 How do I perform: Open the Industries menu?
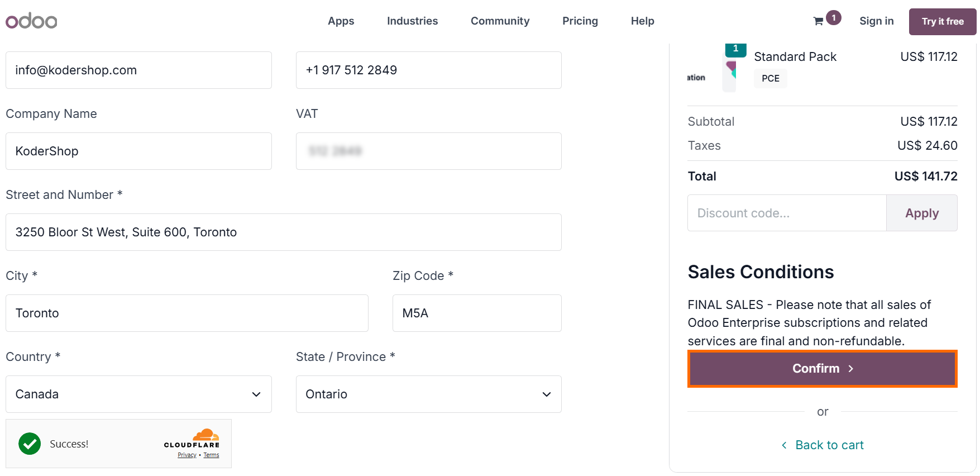coord(412,21)
